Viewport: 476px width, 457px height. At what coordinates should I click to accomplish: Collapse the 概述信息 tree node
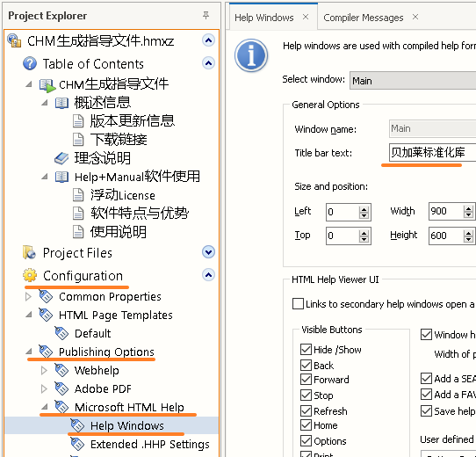(x=45, y=103)
